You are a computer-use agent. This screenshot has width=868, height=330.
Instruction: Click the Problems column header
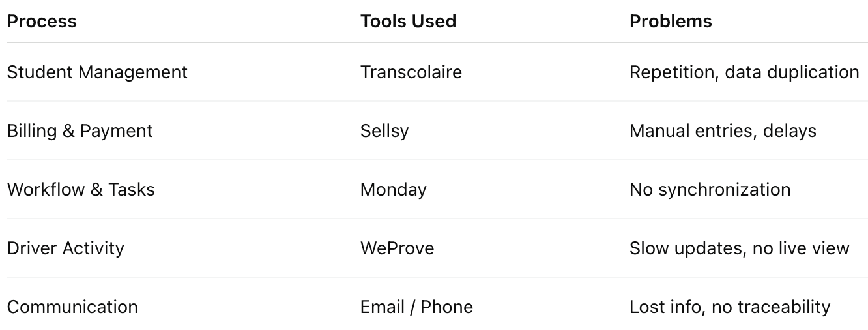tap(671, 21)
